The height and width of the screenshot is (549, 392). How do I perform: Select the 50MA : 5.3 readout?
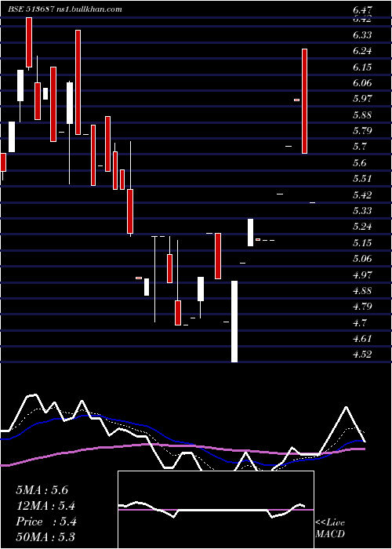point(45,537)
